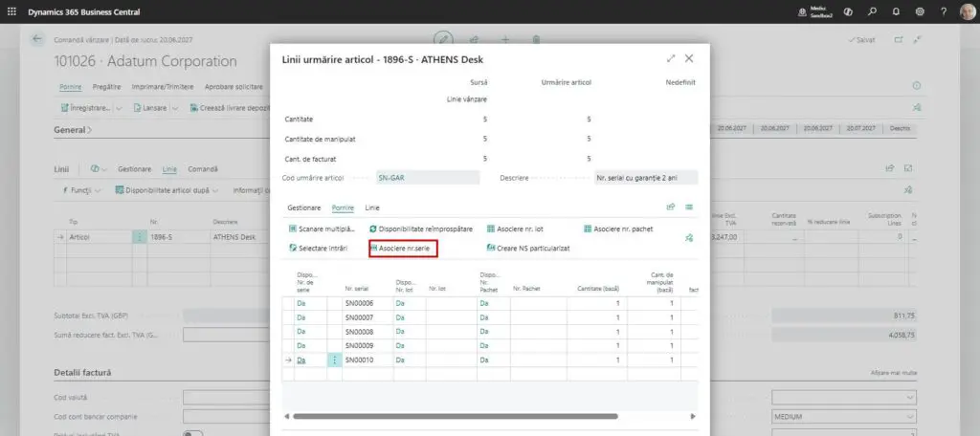Open the search magnifier in top bar

click(x=872, y=11)
